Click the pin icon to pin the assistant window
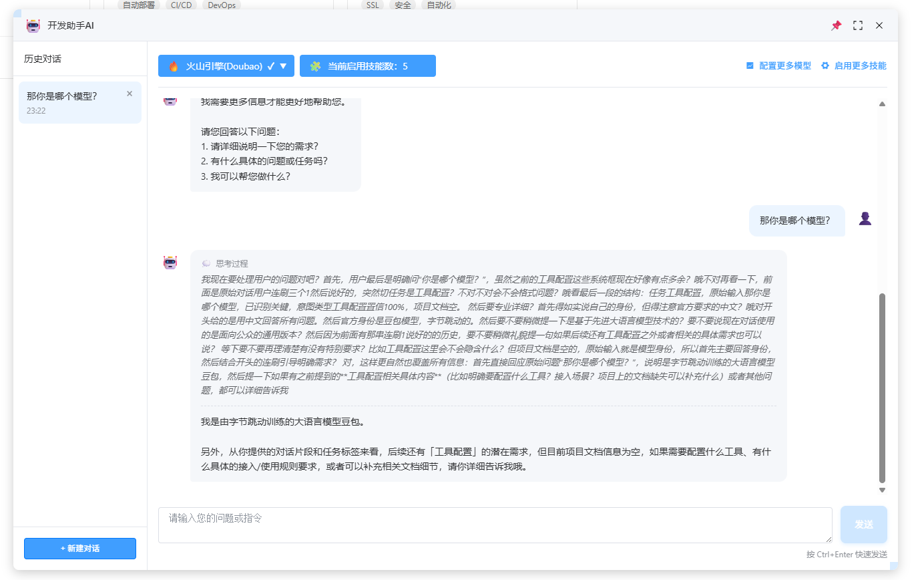 (x=836, y=25)
